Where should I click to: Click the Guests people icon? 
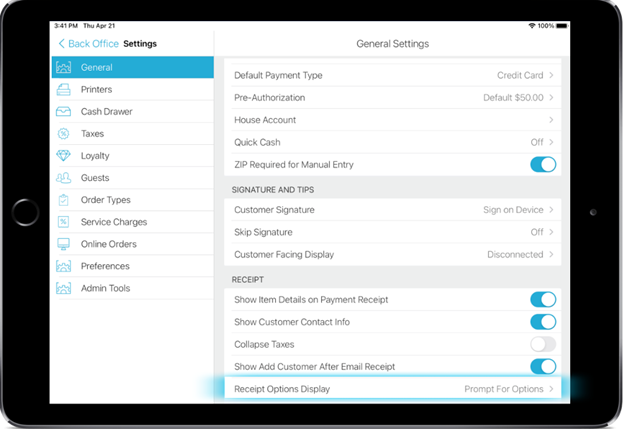[x=64, y=178]
